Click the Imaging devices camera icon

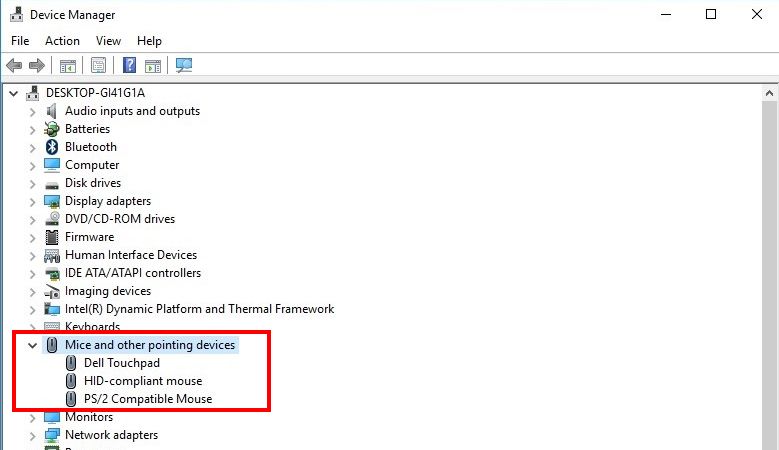click(x=52, y=291)
